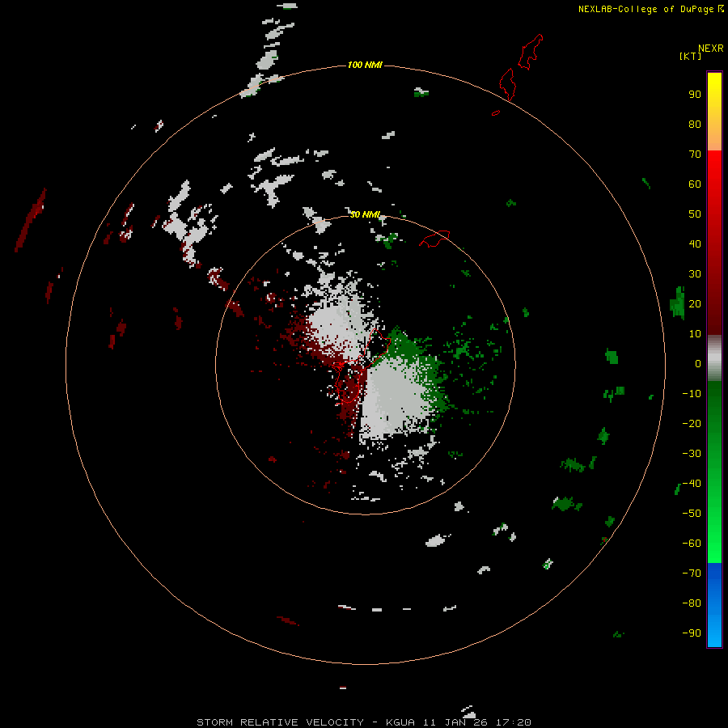The width and height of the screenshot is (728, 728).
Task: Click the 60 value on velocity scale
Action: (x=695, y=184)
